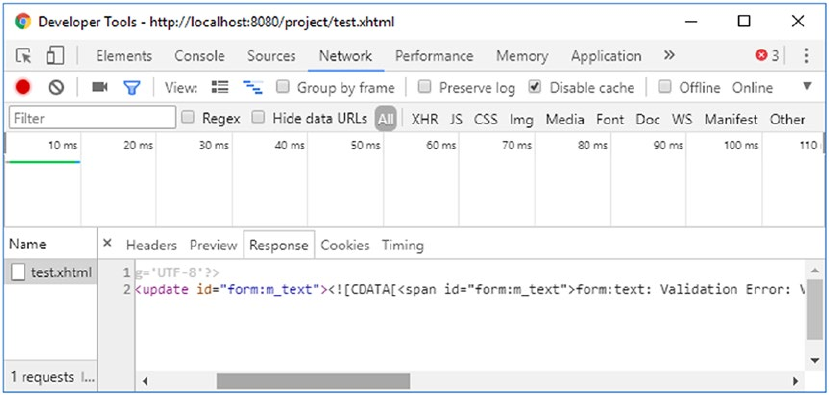829x395 pixels.
Task: Toggle the blue filter funnel icon
Action: (x=131, y=88)
